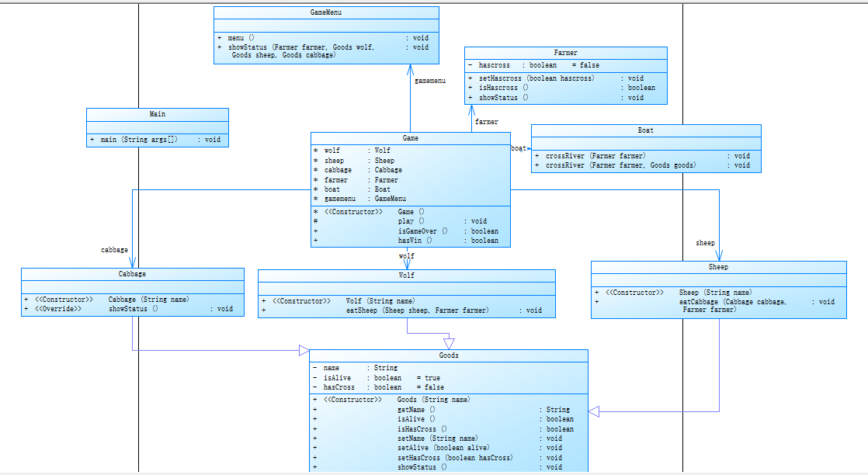Select the boat association label
This screenshot has width=868, height=475.
519,148
